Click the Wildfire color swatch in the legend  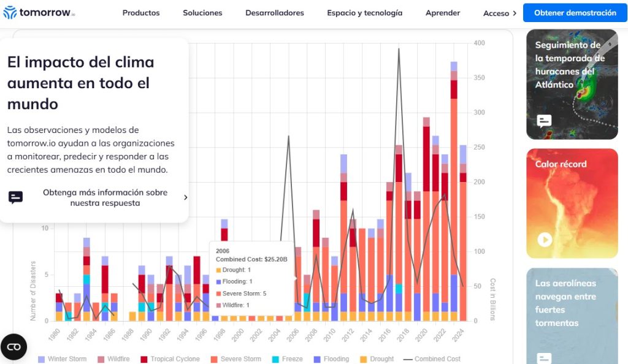[102, 358]
